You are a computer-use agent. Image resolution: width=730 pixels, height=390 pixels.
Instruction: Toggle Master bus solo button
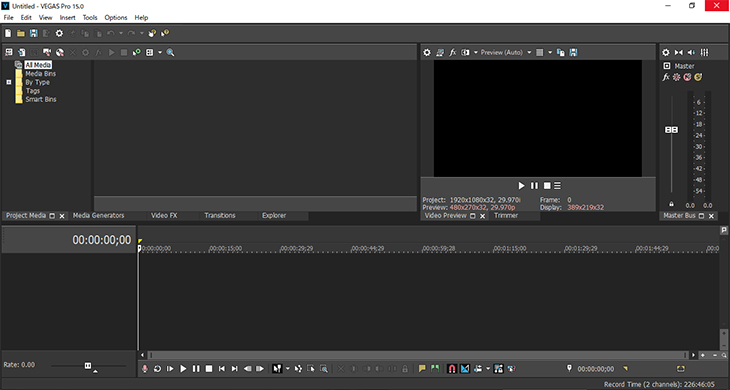(x=698, y=77)
